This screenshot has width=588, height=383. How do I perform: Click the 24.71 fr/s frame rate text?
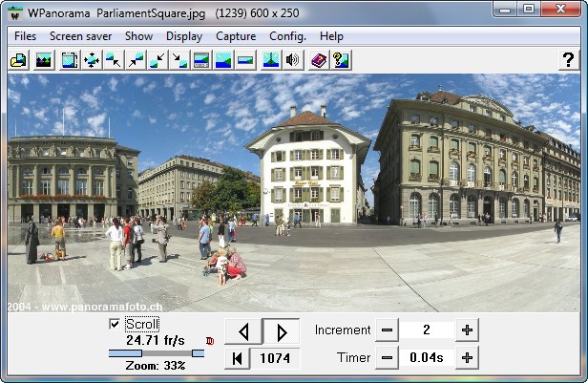click(x=156, y=341)
